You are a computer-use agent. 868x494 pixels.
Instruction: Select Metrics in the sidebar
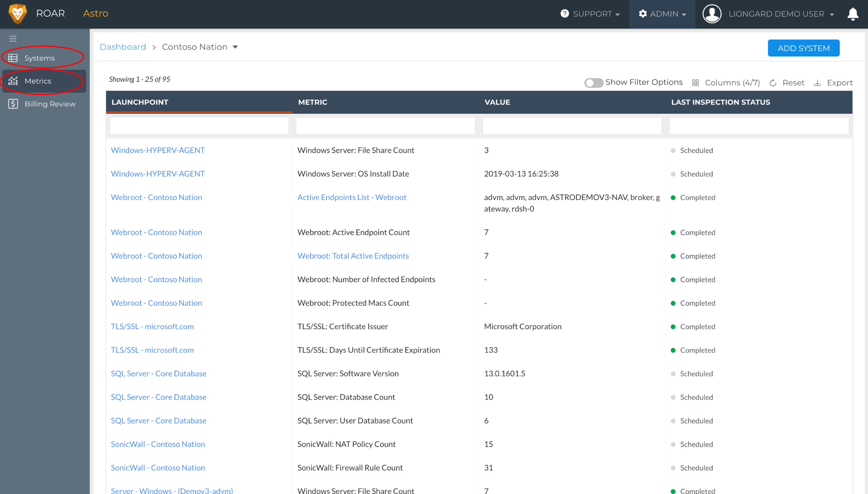44,81
